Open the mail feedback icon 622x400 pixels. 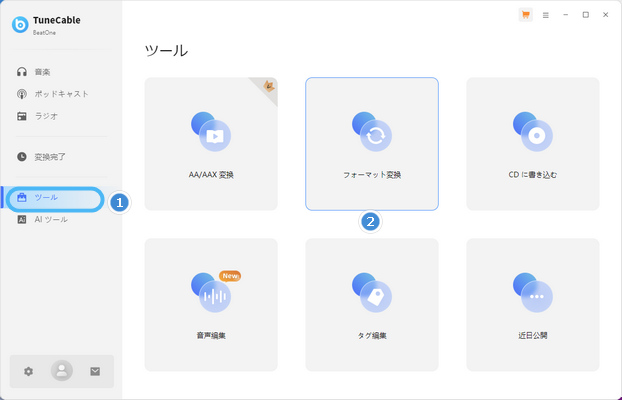[95, 371]
